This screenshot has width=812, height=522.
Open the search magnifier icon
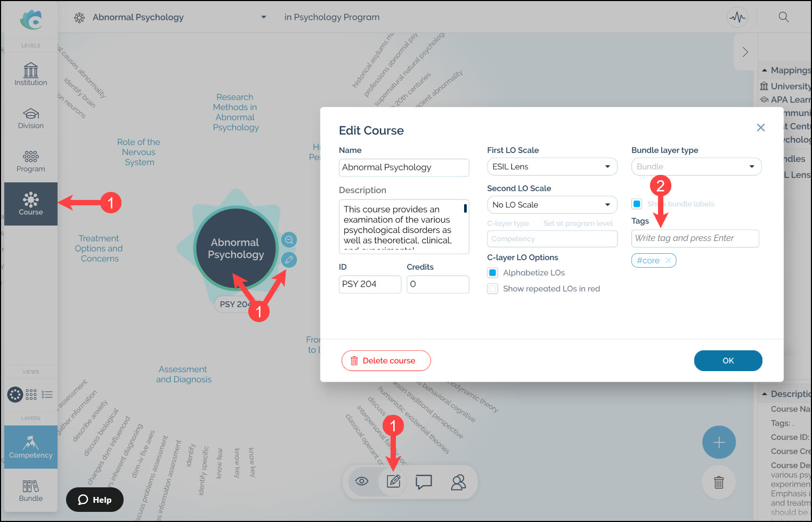tap(783, 17)
